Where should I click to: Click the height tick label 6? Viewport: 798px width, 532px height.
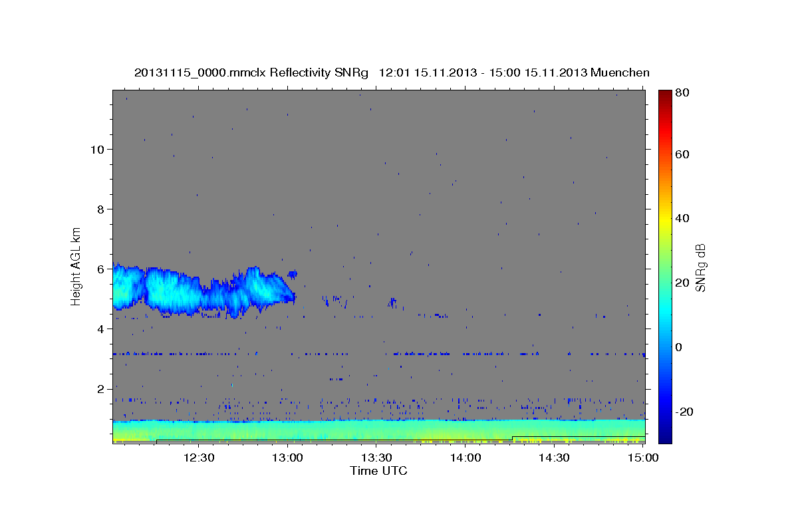[101, 269]
